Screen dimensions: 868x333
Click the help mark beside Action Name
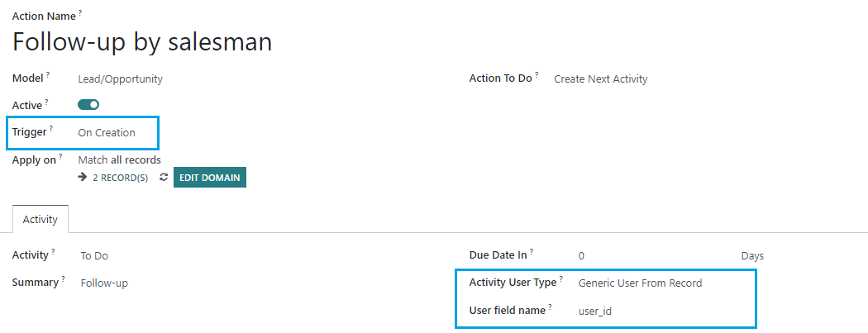(79, 12)
